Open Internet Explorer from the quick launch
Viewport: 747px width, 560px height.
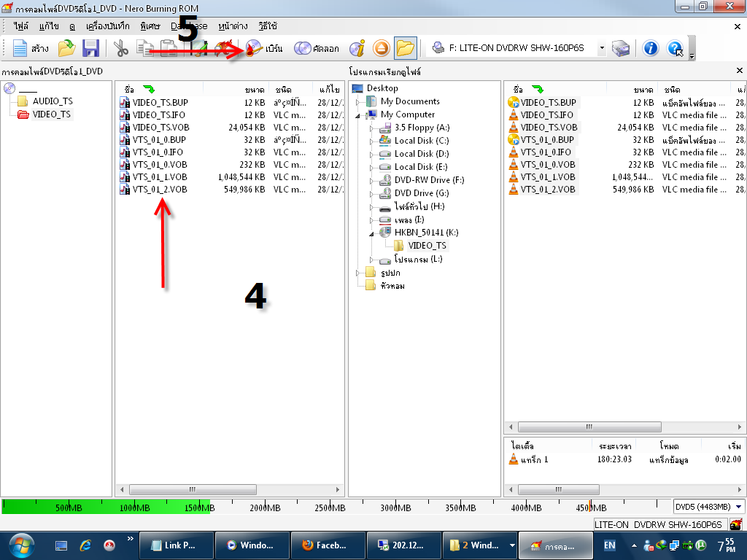(86, 545)
